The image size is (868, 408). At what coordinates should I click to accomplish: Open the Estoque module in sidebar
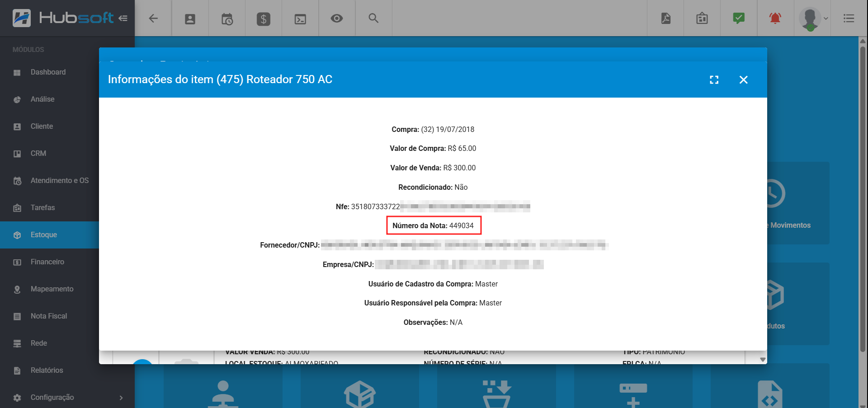click(44, 235)
